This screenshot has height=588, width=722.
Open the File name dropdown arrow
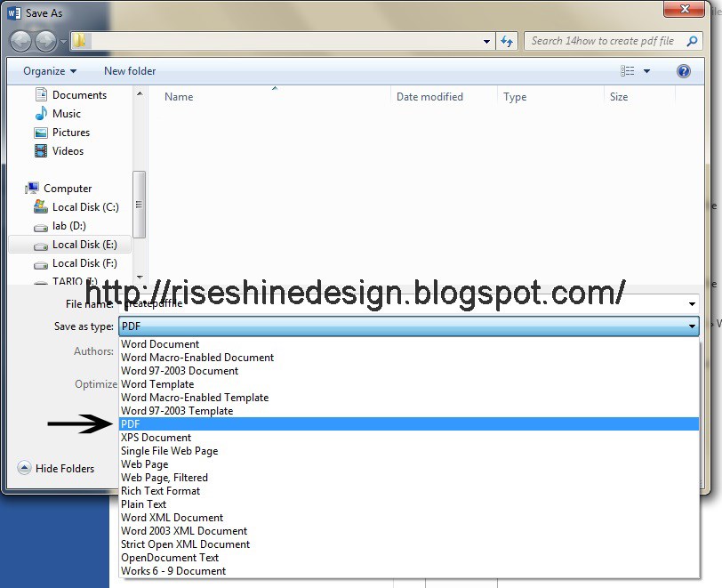(692, 303)
